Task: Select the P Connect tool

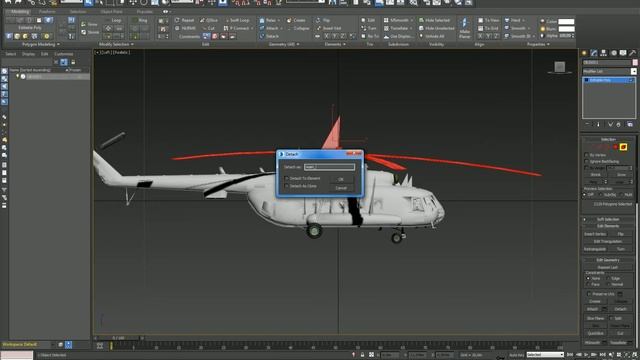Action: click(237, 28)
